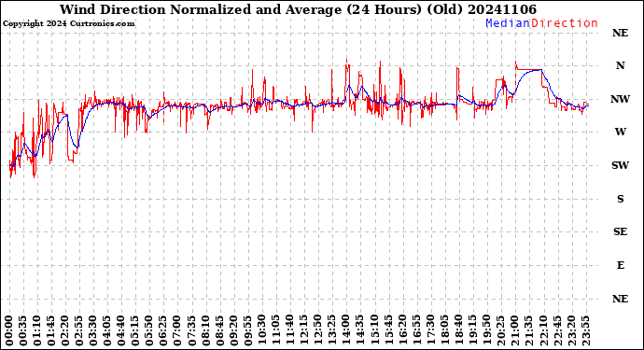Click the '06:25' time label
This screenshot has width=644, height=350.
pyautogui.click(x=164, y=330)
